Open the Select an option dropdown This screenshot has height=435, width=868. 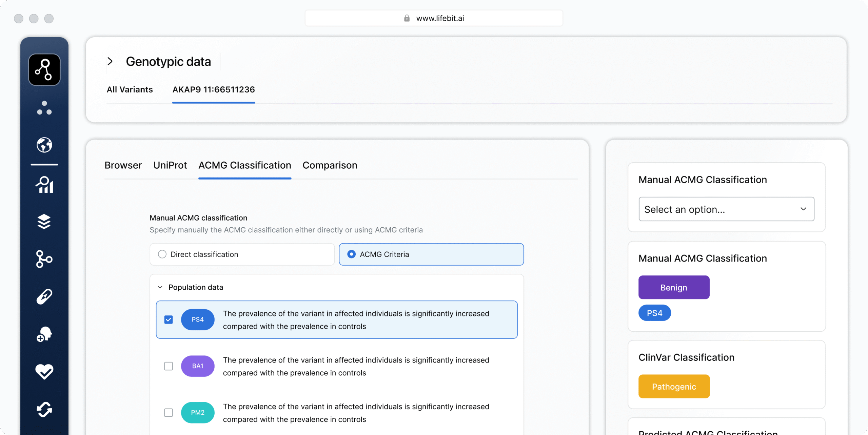pos(726,209)
